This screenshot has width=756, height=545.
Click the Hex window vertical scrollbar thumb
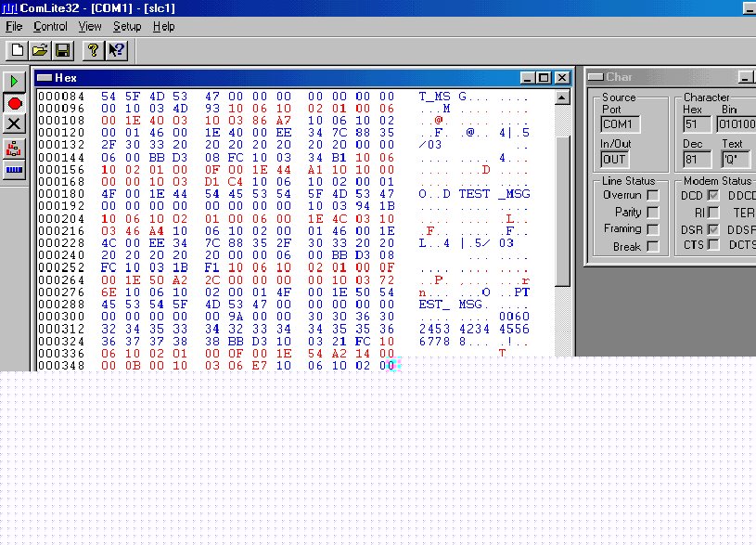[x=562, y=212]
